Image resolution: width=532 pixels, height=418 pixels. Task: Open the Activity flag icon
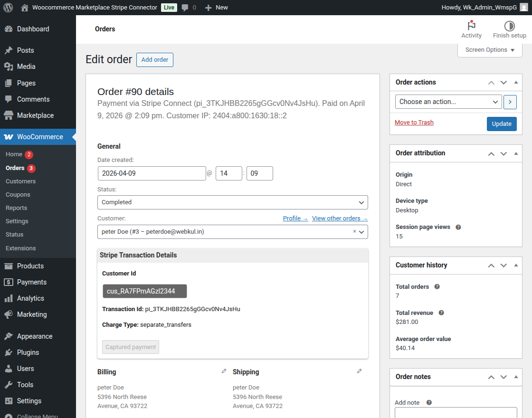(x=471, y=26)
